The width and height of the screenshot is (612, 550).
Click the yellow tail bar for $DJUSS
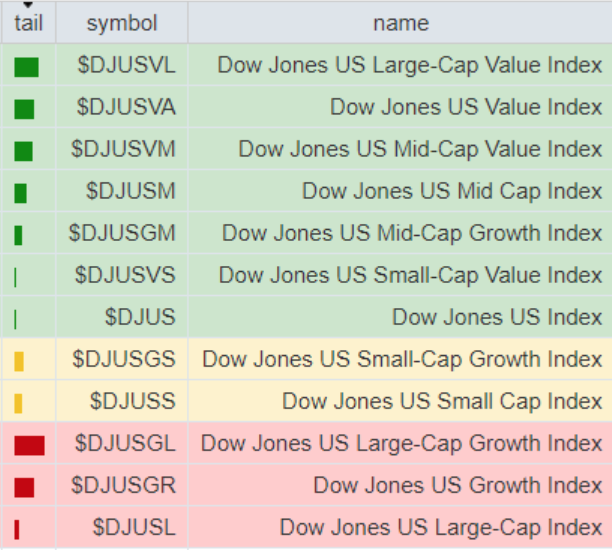pos(18,403)
